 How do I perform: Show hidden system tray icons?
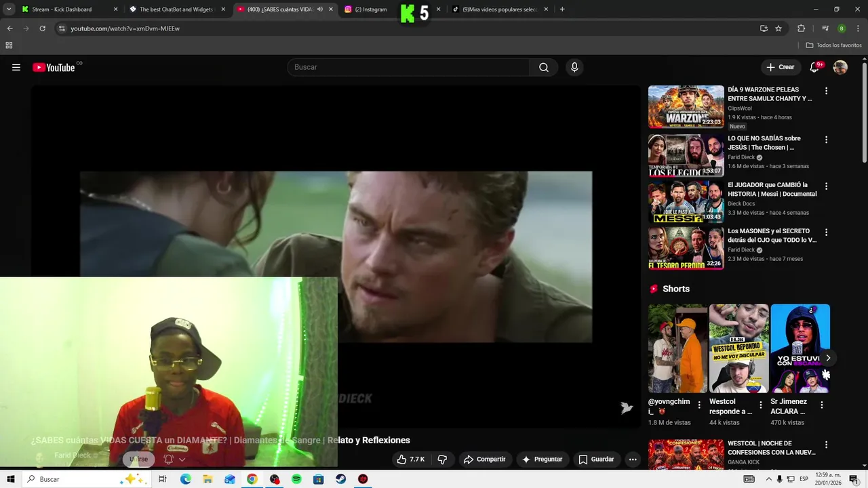click(769, 479)
